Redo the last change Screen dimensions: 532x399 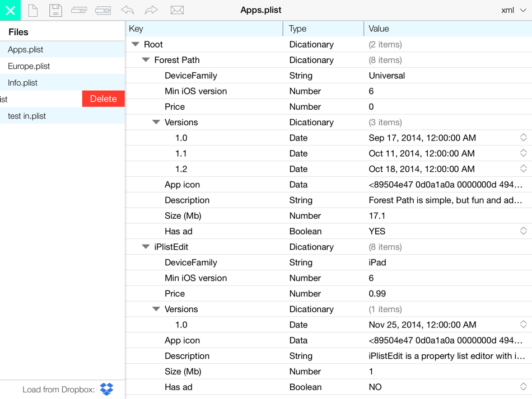coord(151,10)
